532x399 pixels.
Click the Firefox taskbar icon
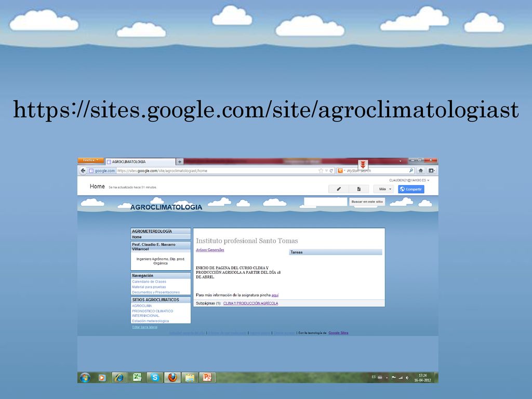coord(172,377)
